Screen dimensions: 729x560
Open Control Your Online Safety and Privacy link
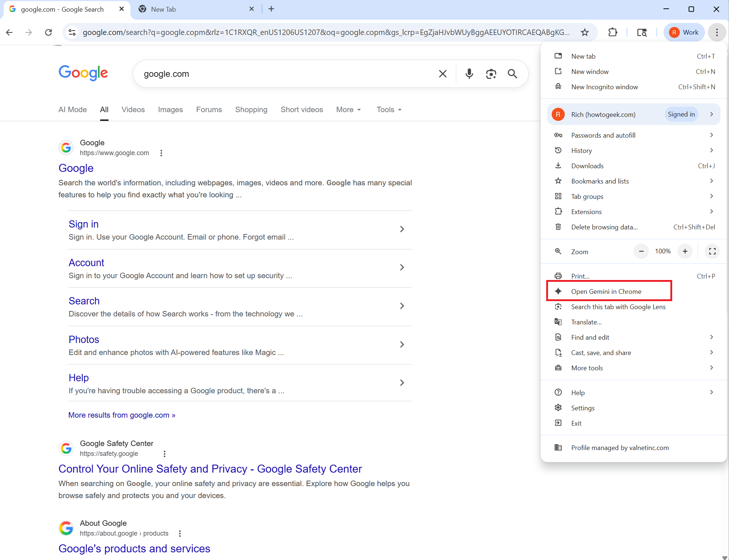(x=210, y=469)
